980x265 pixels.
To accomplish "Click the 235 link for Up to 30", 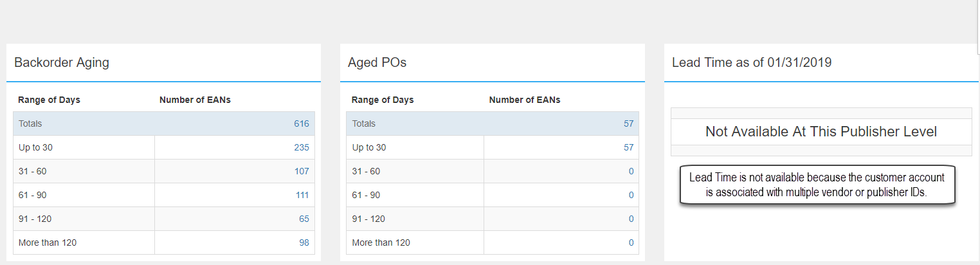I will pos(301,147).
